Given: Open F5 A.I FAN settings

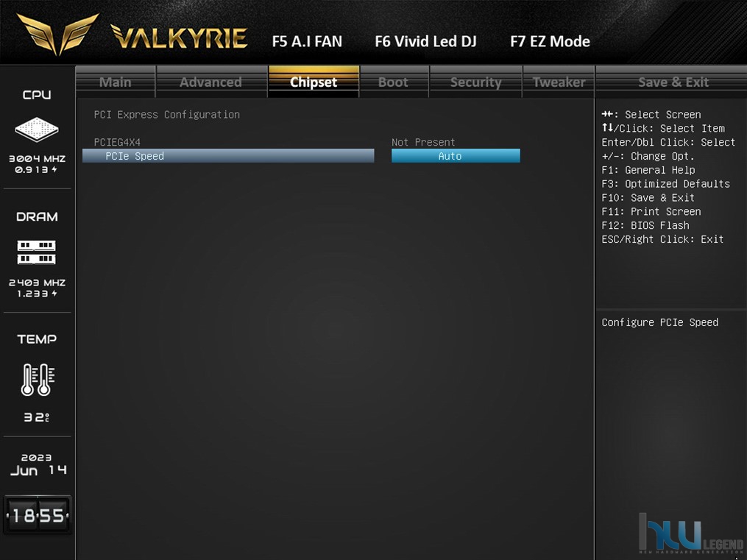Looking at the screenshot, I should click(x=308, y=41).
